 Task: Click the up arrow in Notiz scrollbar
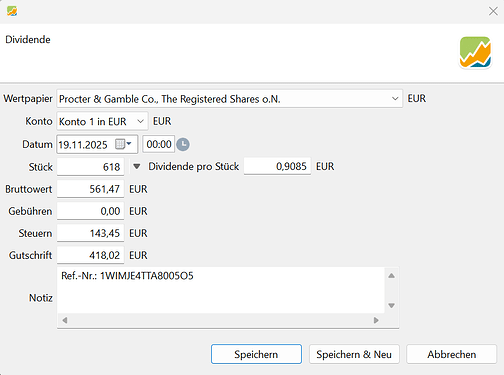coord(392,276)
